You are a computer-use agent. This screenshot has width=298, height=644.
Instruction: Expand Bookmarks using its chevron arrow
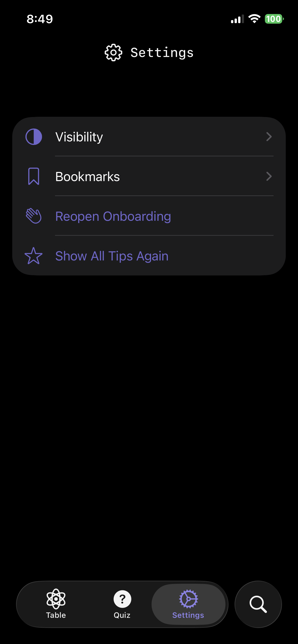(269, 176)
